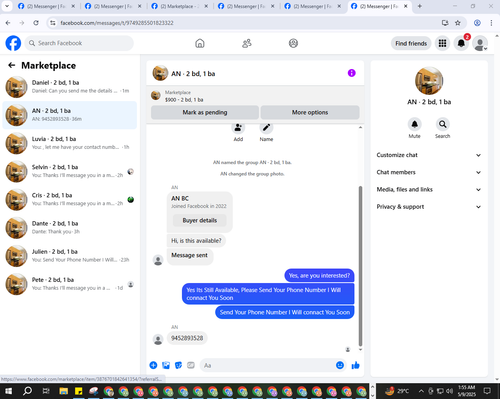
Task: Expand Privacy & support section
Action: click(x=429, y=207)
